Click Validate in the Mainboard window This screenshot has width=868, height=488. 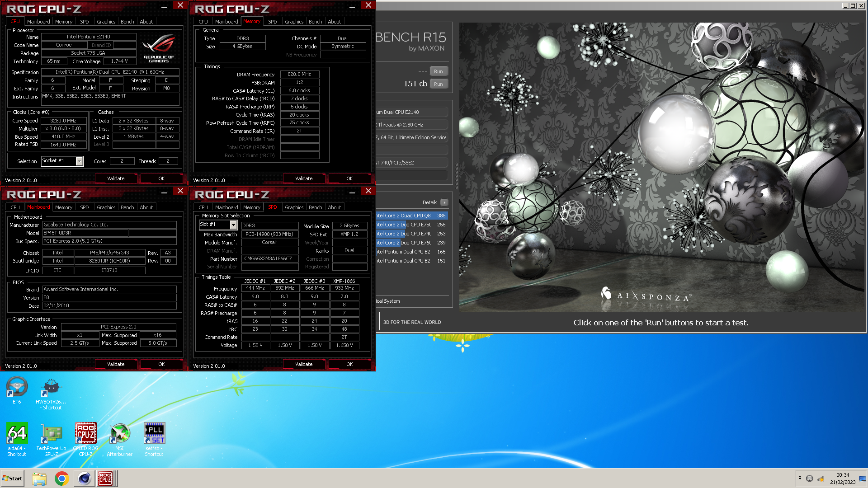click(116, 364)
